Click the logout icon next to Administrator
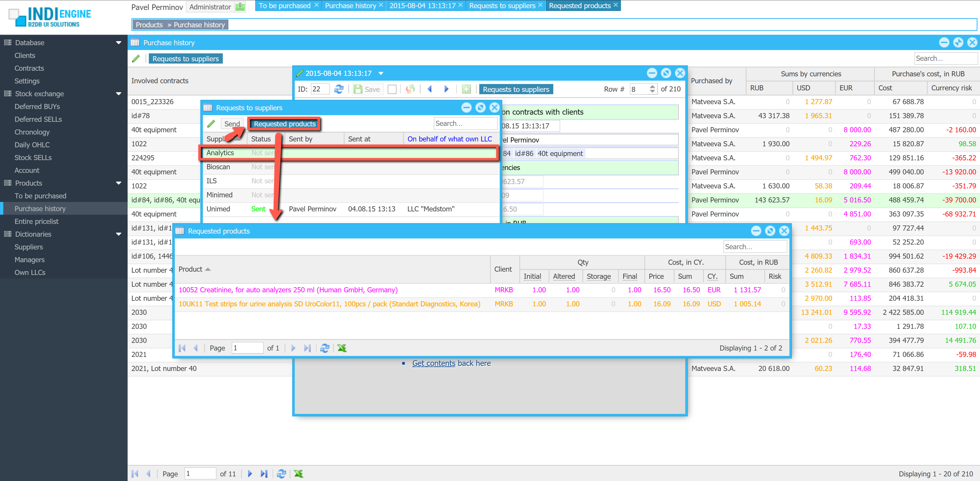This screenshot has height=481, width=980. click(x=240, y=6)
